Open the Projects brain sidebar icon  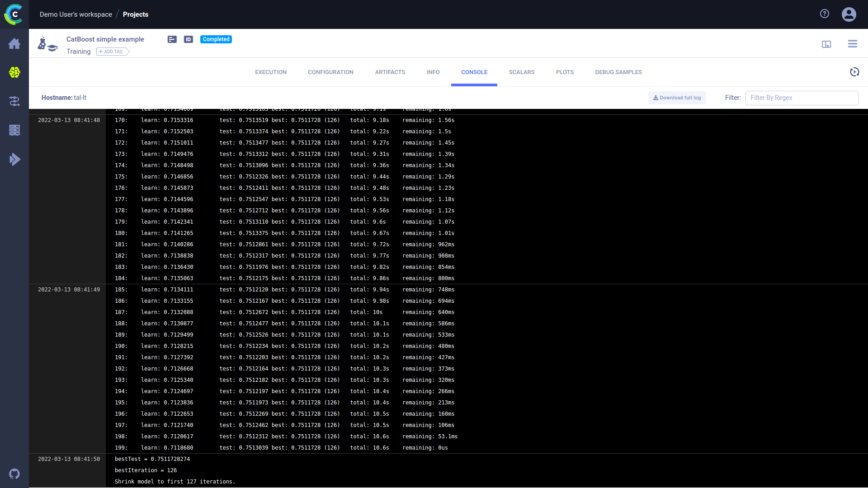tap(14, 72)
